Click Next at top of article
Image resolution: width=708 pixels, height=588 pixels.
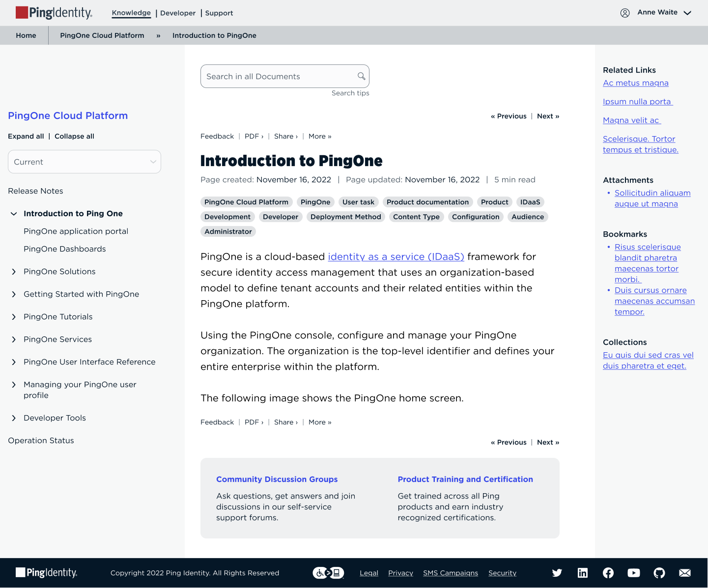pyautogui.click(x=548, y=116)
